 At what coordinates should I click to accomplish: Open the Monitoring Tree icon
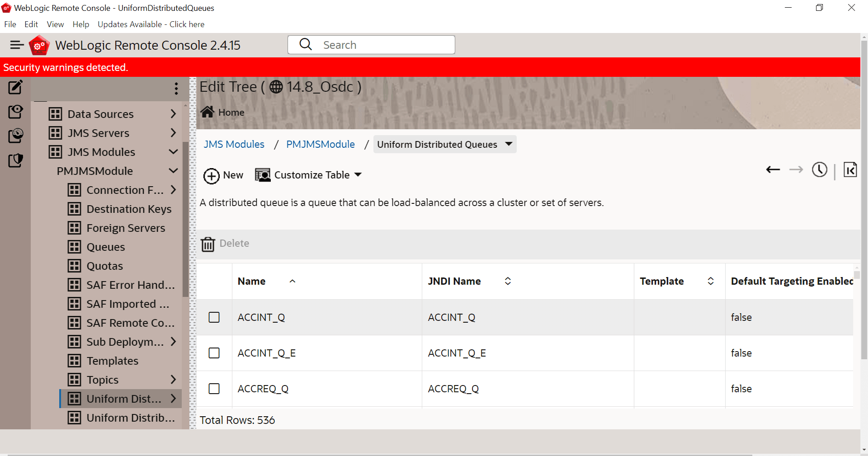(15, 136)
